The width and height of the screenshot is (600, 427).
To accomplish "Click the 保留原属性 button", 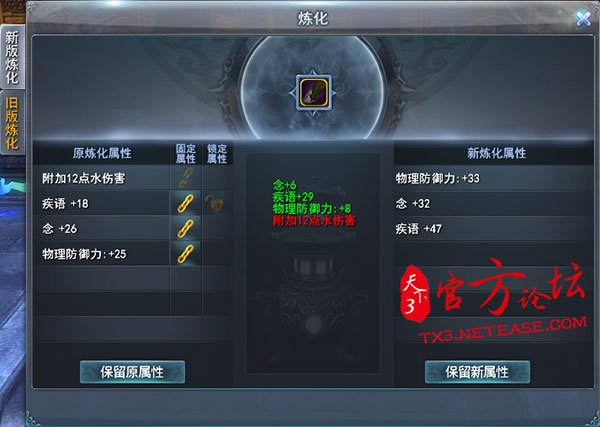I will (132, 372).
